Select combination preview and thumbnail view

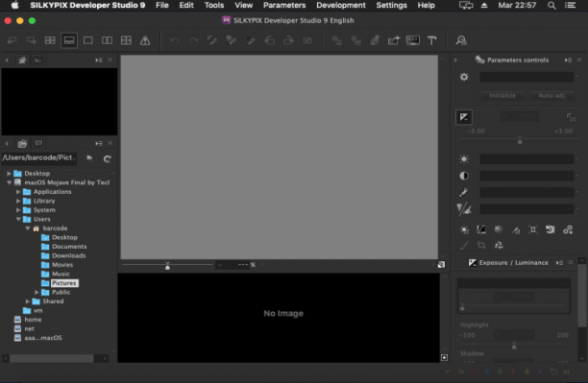pos(69,40)
